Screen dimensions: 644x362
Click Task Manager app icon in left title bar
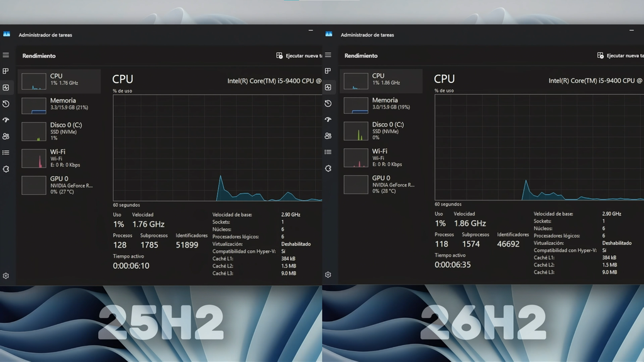tap(6, 34)
